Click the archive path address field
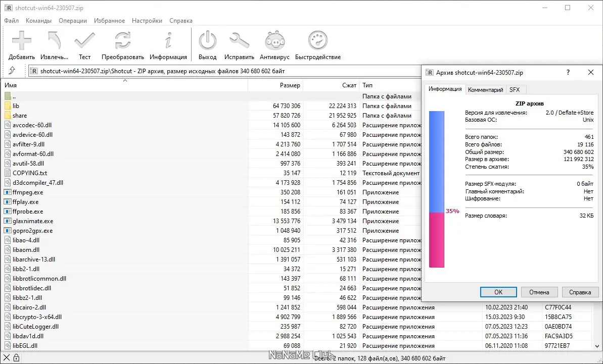The image size is (603, 364). point(224,71)
